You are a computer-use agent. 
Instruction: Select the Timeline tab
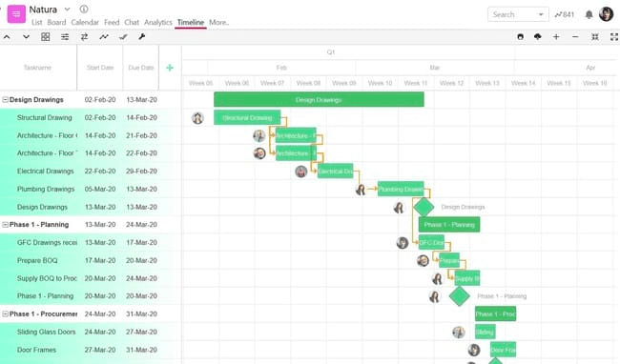click(191, 23)
